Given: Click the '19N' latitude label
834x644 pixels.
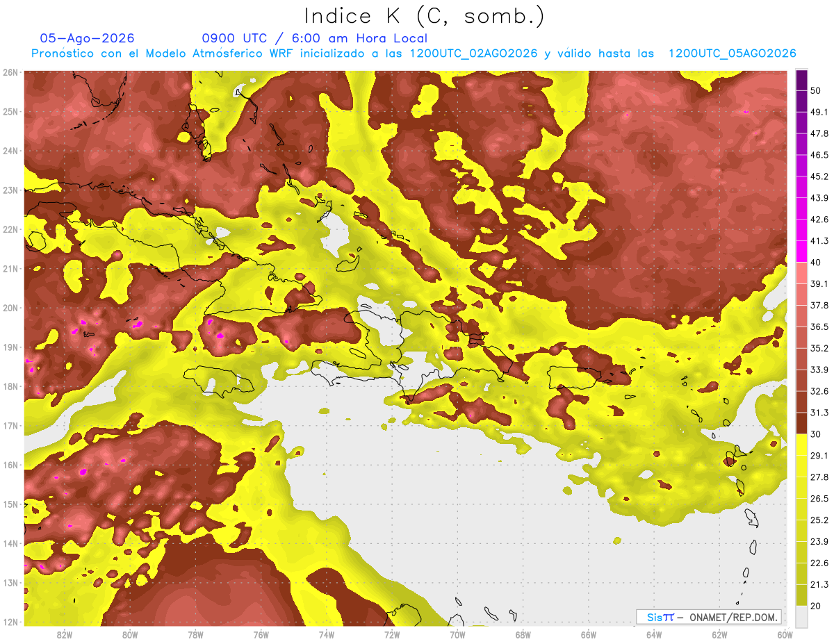Looking at the screenshot, I should click(x=10, y=347).
